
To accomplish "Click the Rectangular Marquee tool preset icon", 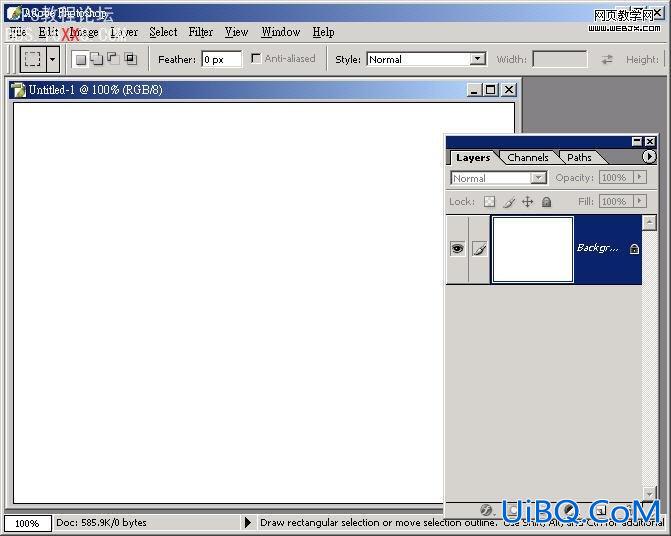I will tap(33, 59).
